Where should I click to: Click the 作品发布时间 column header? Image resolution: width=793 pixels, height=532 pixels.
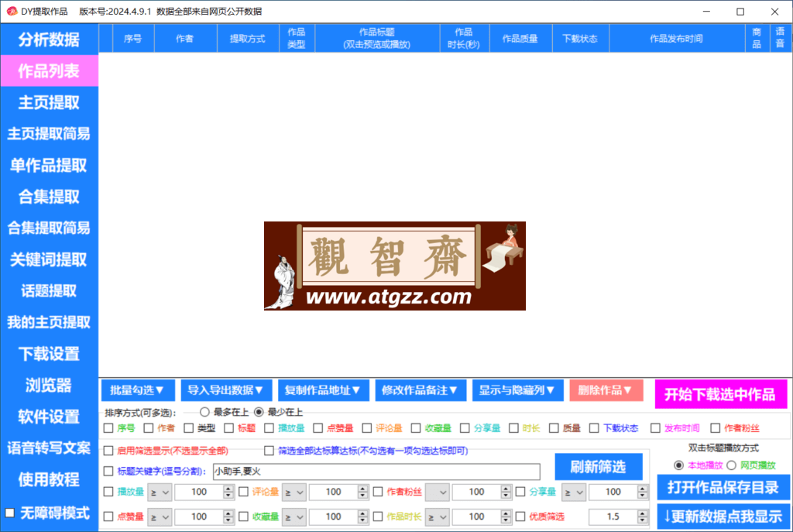click(677, 39)
